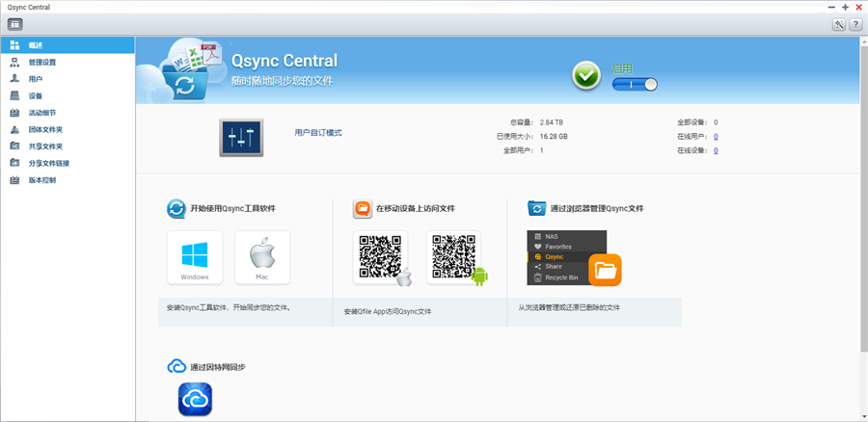Select 共享文件夹 sidebar item
Screen dimensions: 868x422
[45, 146]
